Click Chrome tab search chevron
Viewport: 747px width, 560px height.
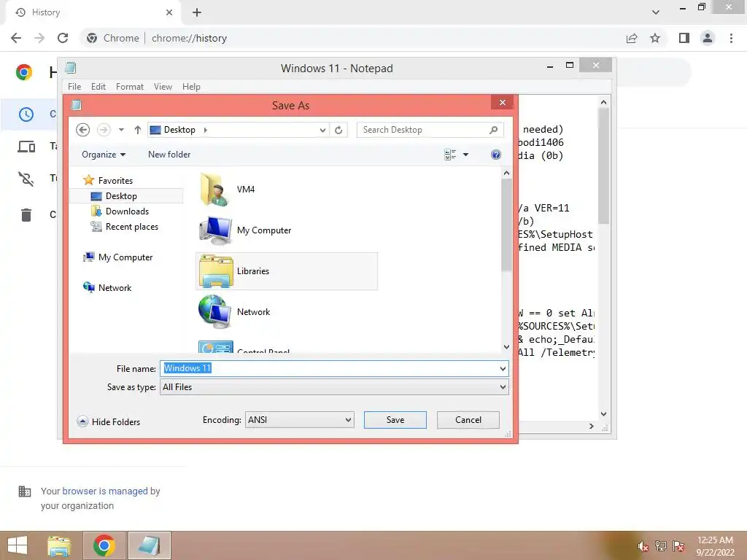click(x=656, y=12)
